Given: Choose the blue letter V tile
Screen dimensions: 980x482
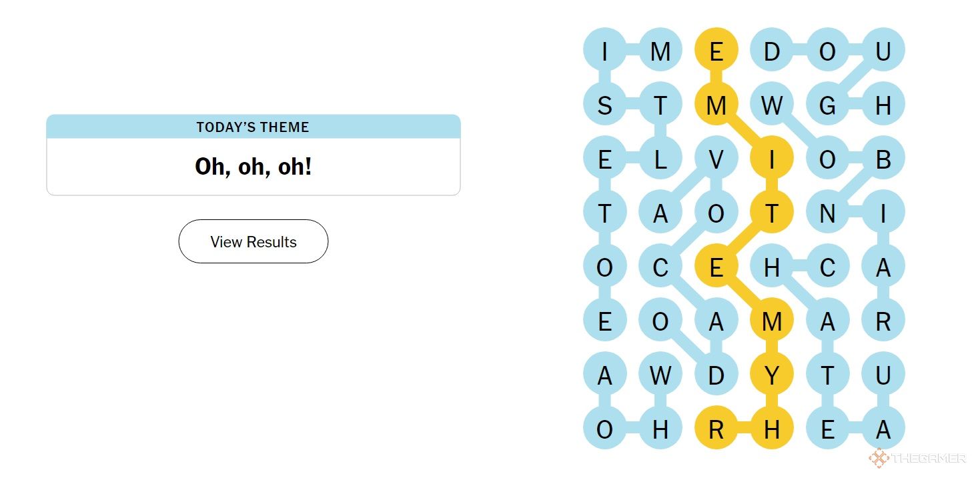Looking at the screenshot, I should point(716,159).
